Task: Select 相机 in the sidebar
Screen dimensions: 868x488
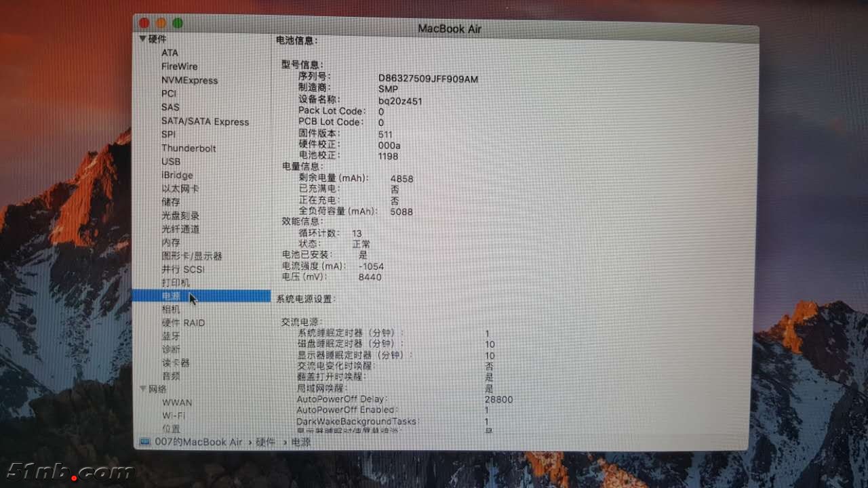Action: tap(171, 309)
